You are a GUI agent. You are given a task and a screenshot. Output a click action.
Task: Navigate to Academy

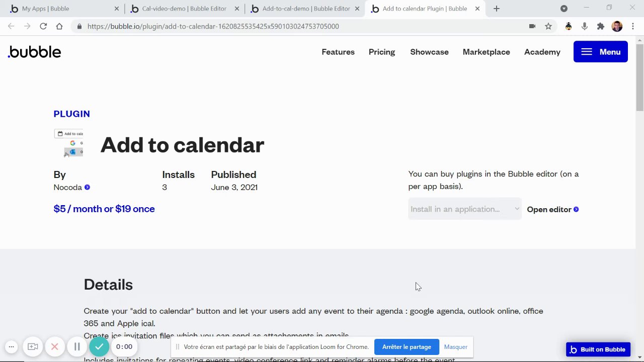(x=542, y=52)
